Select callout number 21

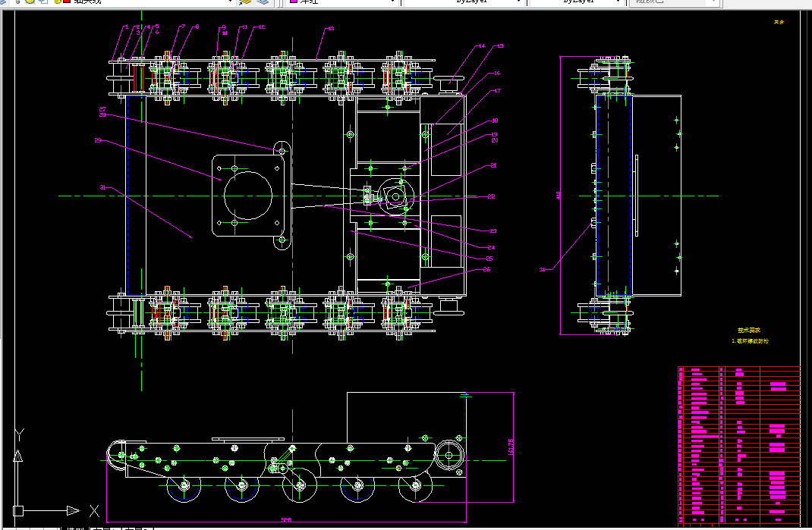(x=493, y=165)
